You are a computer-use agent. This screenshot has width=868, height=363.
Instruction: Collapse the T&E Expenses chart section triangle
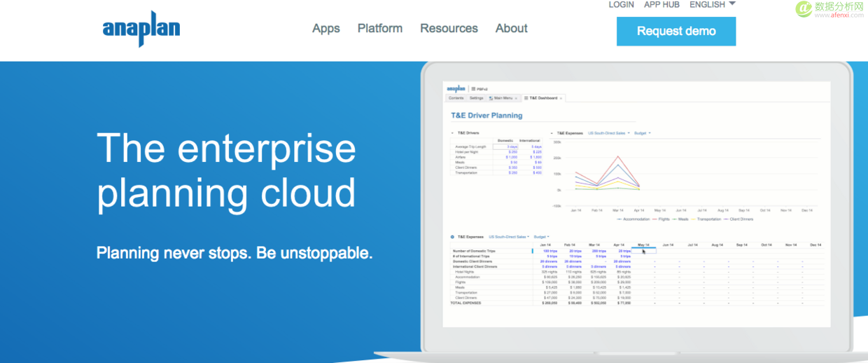tap(552, 132)
